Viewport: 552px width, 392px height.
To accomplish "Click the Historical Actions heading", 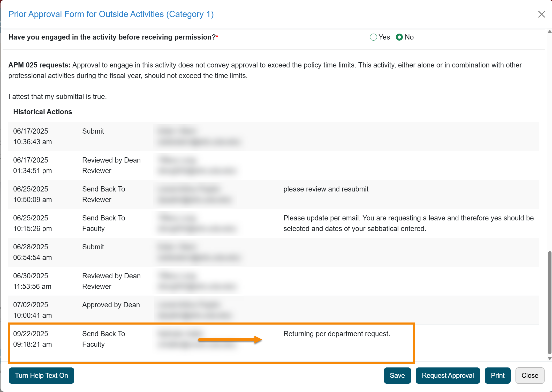I will (x=43, y=112).
